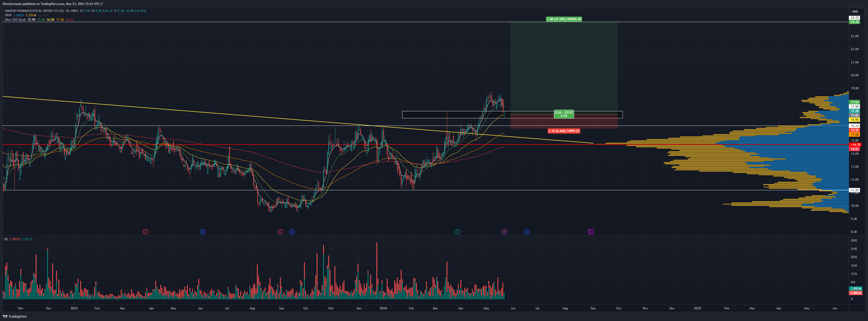Click the blue dividend D marker near mid-June 2024

click(x=527, y=232)
